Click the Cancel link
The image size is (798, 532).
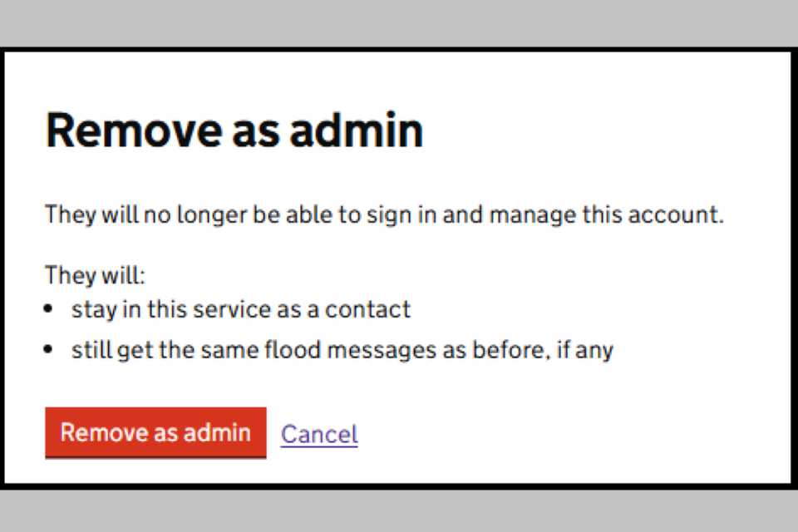click(319, 434)
